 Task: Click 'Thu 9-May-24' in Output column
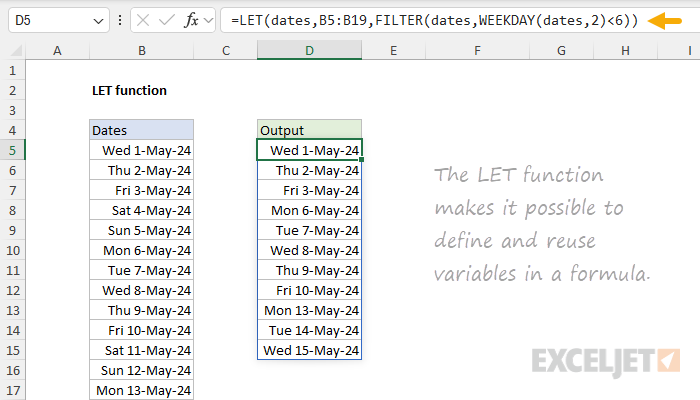(x=309, y=270)
